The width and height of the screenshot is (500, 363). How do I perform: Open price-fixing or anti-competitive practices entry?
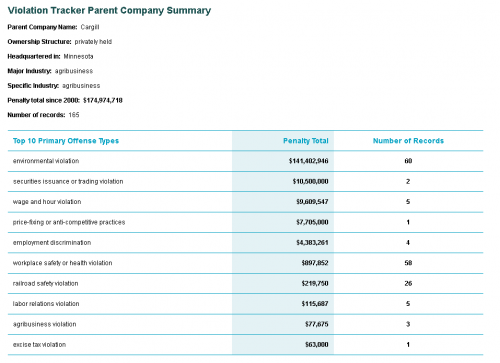click(x=69, y=222)
